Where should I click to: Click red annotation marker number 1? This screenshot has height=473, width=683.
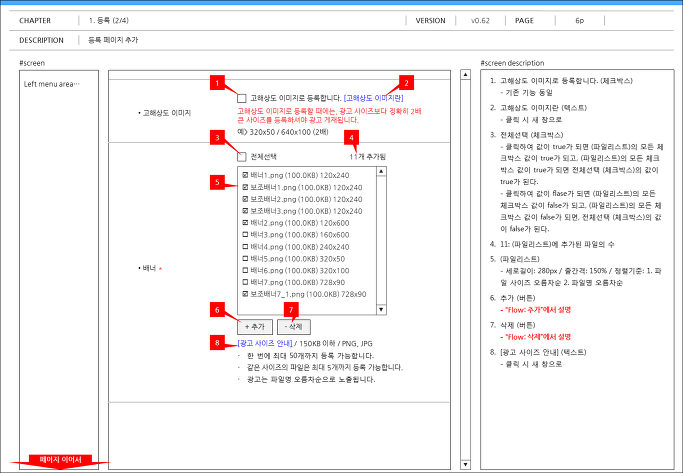(x=217, y=82)
